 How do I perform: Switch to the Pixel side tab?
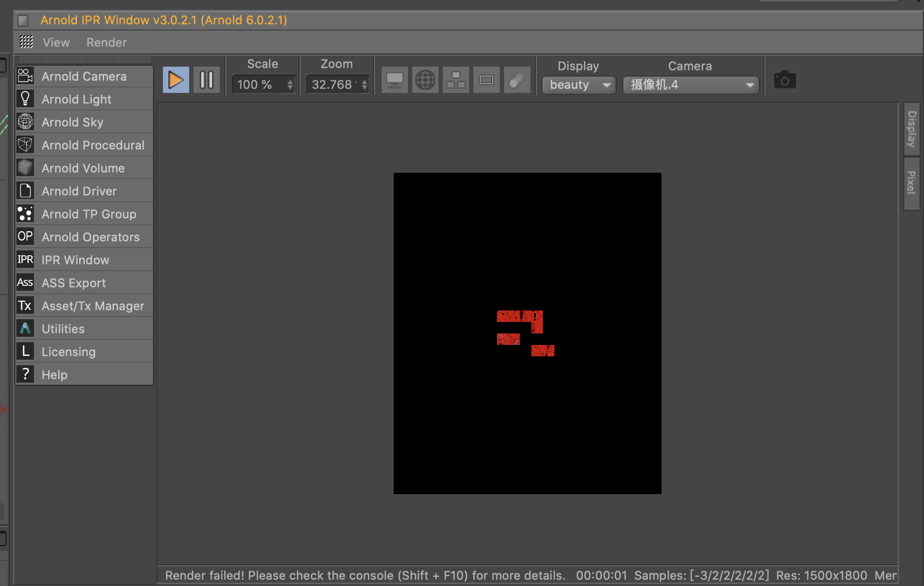click(x=911, y=183)
